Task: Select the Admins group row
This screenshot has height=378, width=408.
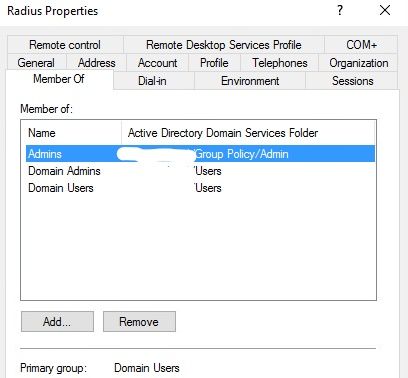Action: (x=201, y=154)
